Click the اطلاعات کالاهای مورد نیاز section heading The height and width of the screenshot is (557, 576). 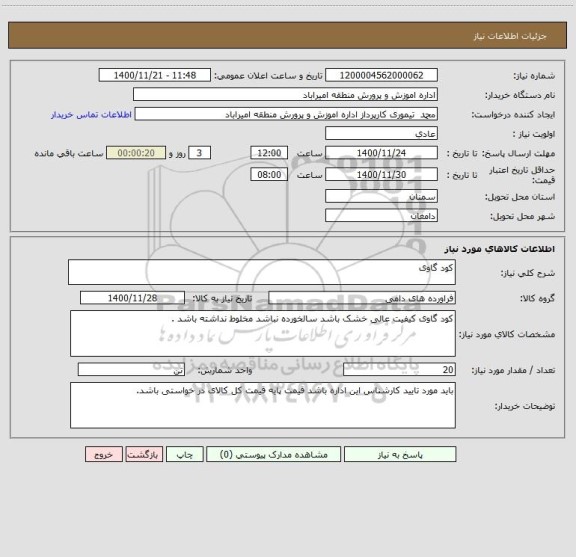pyautogui.click(x=500, y=249)
